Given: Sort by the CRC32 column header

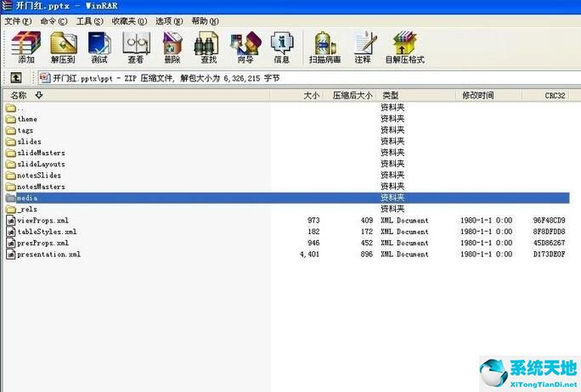Looking at the screenshot, I should (546, 96).
